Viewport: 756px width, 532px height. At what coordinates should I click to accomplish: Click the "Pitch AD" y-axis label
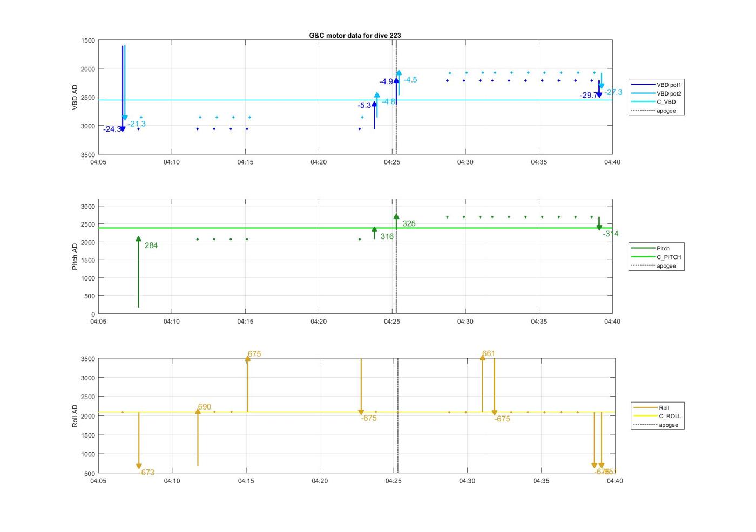[x=75, y=256]
